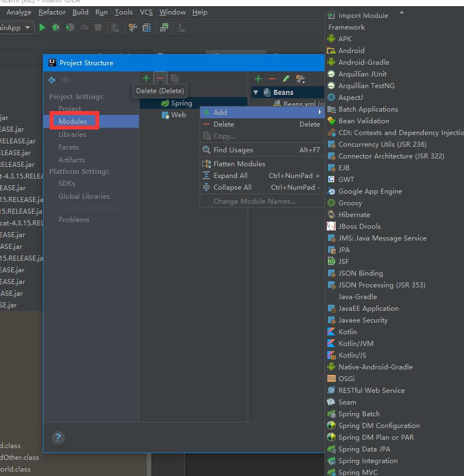
Task: Select SDKs under Platform Settings
Action: [x=67, y=184]
